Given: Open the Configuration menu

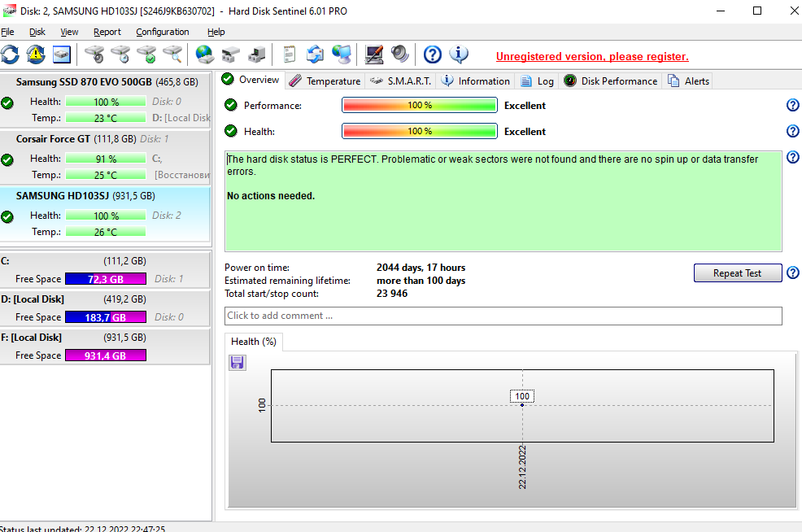Looking at the screenshot, I should 163,32.
